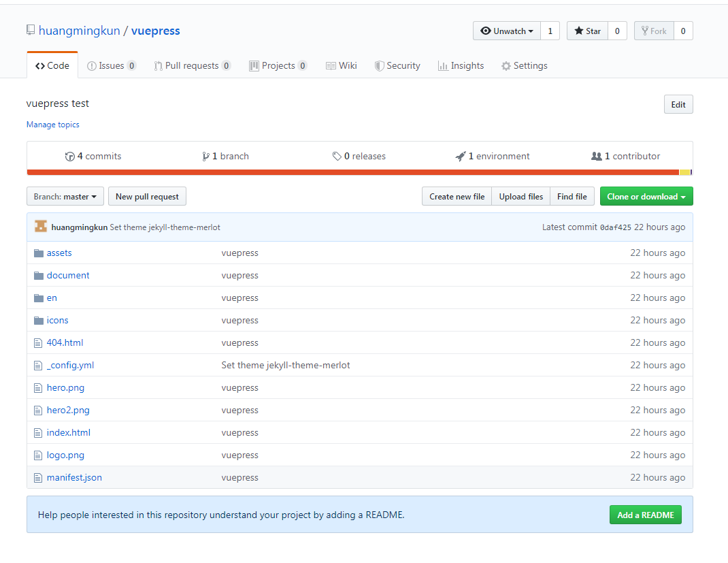Go to the repository Settings tab
Image resolution: width=728 pixels, height=563 pixels.
[x=524, y=66]
